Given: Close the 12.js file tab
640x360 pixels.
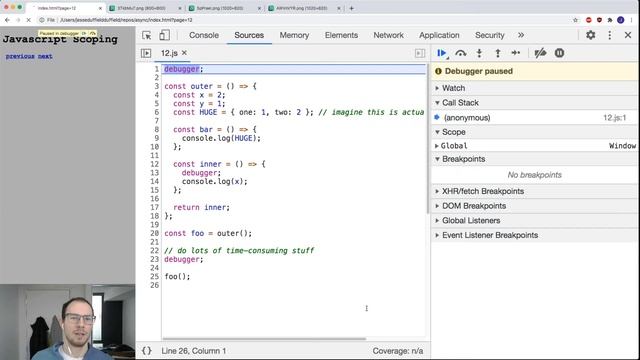Looking at the screenshot, I should (x=184, y=53).
